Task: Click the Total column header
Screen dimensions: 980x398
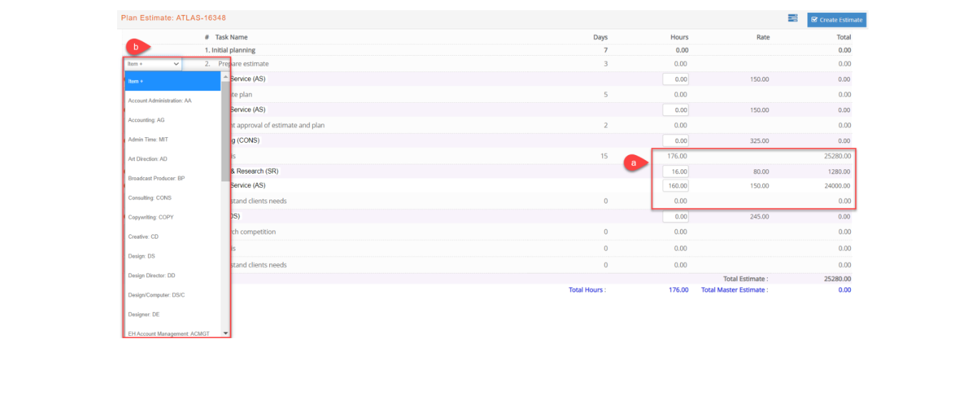Action: (844, 37)
